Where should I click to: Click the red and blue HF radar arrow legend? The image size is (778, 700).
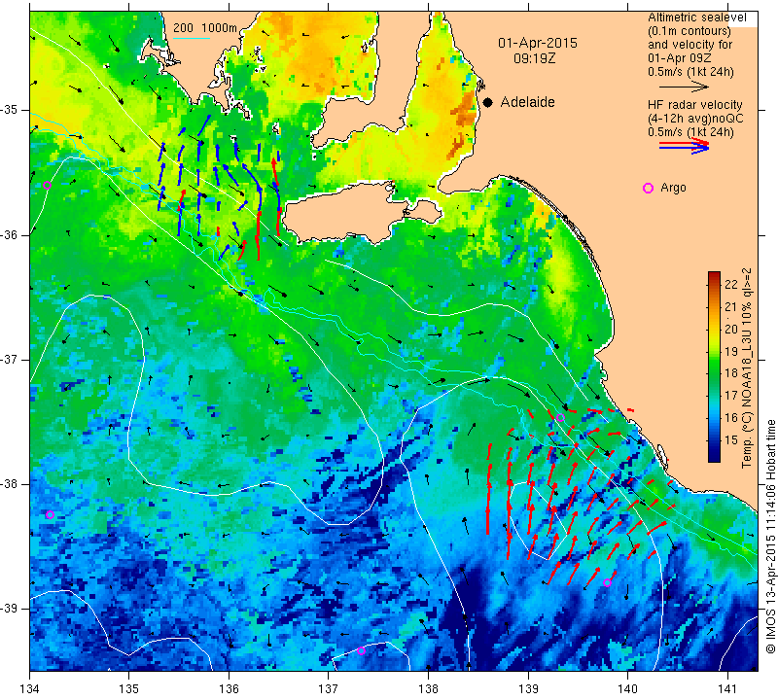(684, 146)
